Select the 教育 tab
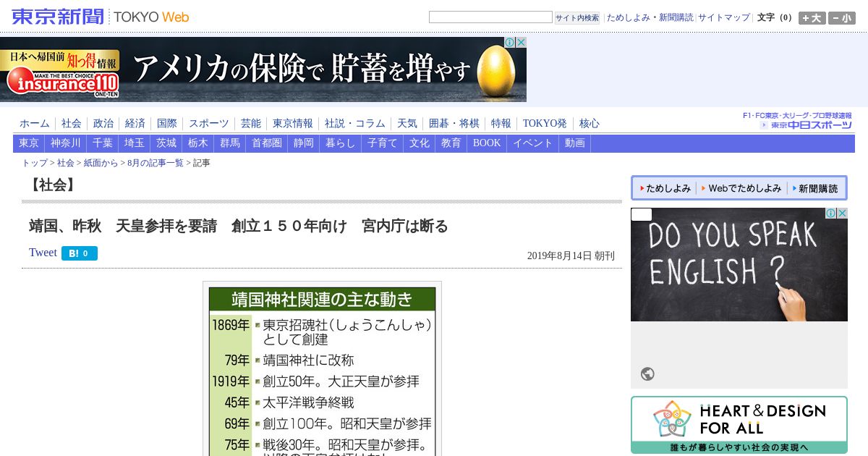The width and height of the screenshot is (868, 456). coord(451,143)
